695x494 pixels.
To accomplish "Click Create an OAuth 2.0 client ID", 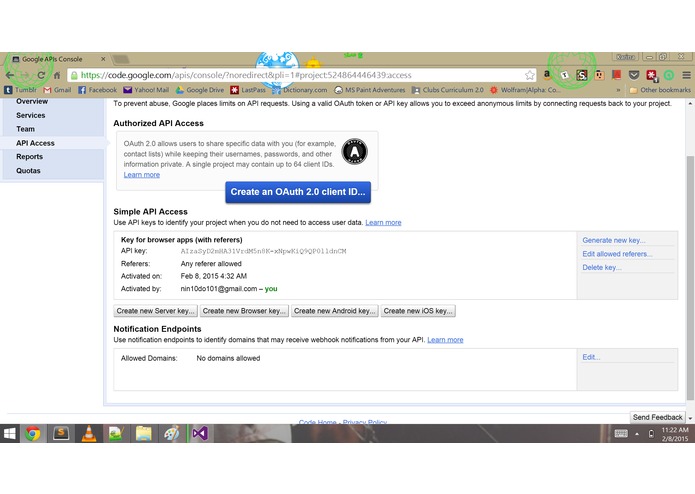I will [298, 192].
